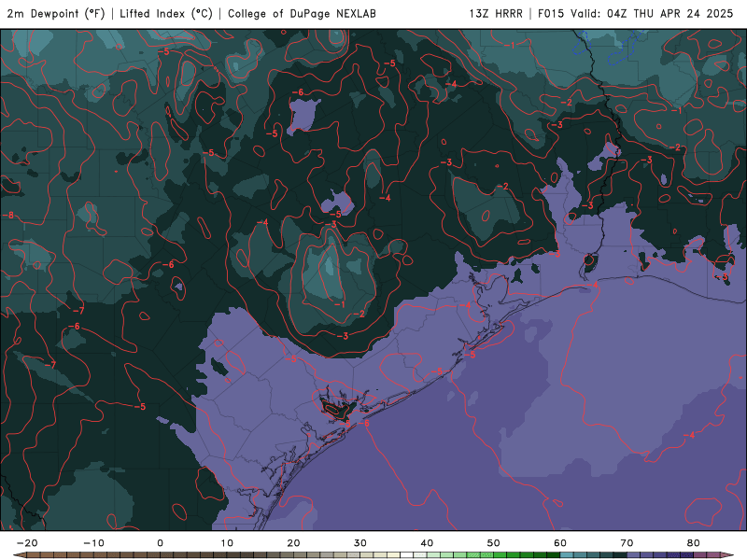The height and width of the screenshot is (560, 747).
Task: Click the "13Z HRRR" model run label
Action: [x=496, y=14]
